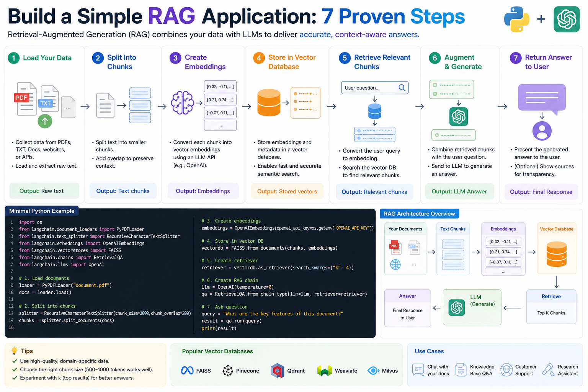Click the purple message bubble in Return Answer to User
The image size is (588, 392).
542,99
